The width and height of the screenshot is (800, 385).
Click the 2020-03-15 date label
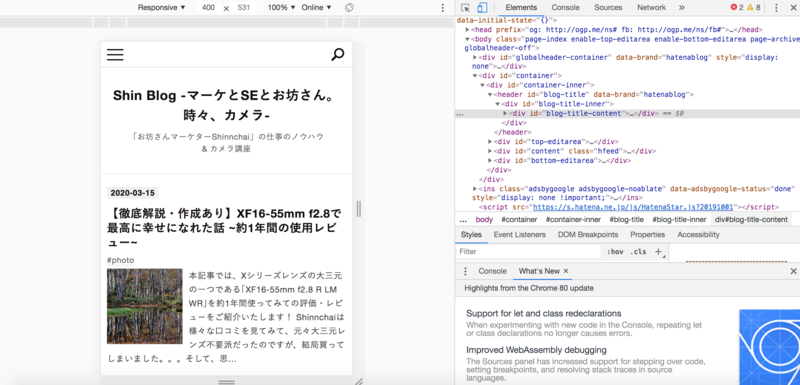pos(132,193)
